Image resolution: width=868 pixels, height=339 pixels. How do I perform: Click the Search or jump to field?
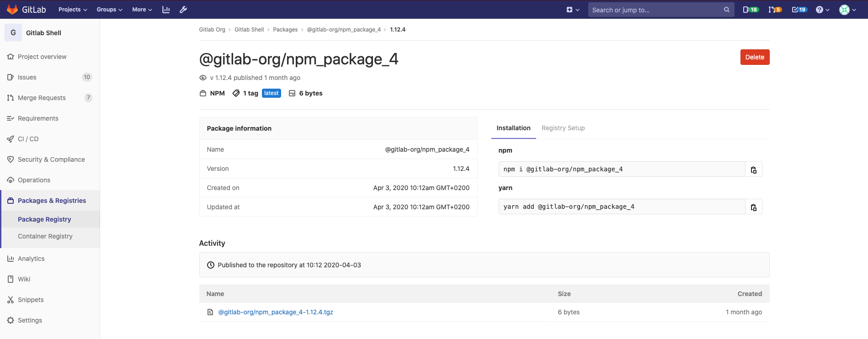656,10
